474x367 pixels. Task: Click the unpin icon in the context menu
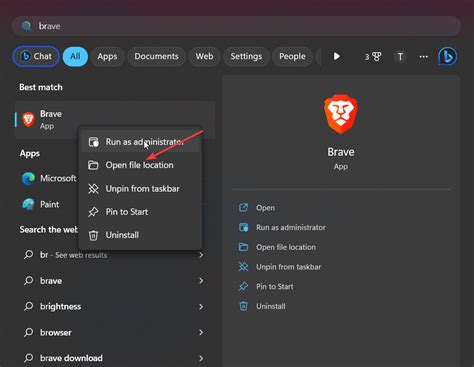click(93, 189)
